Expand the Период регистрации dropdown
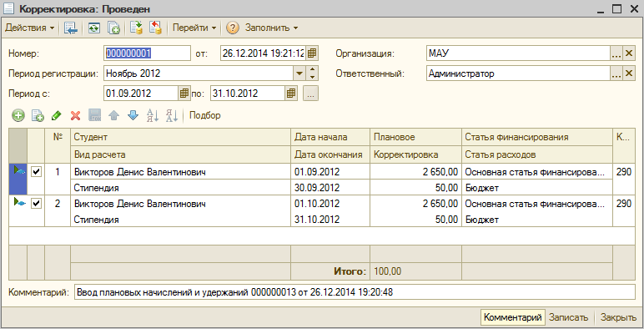Image resolution: width=644 pixels, height=329 pixels. 299,73
